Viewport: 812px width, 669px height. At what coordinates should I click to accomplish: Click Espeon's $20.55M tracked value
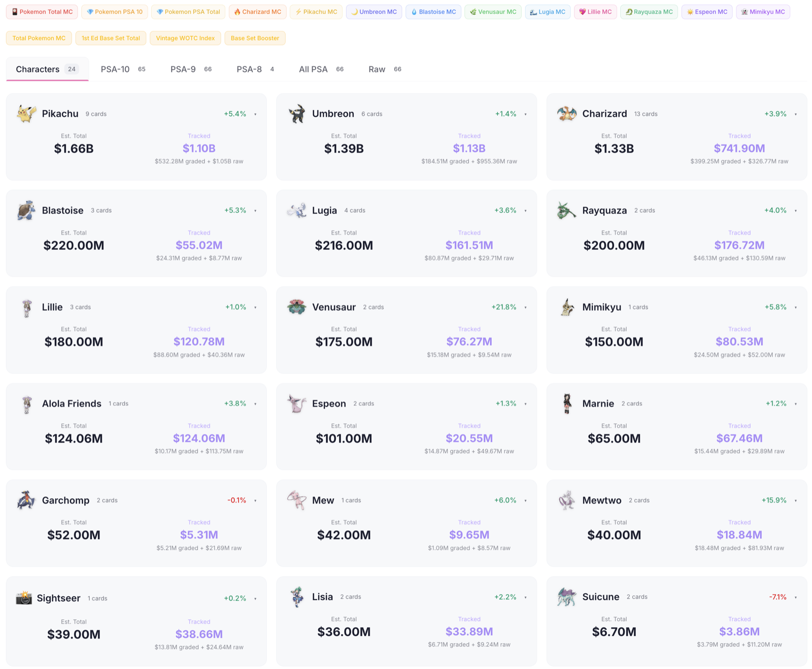(x=469, y=439)
